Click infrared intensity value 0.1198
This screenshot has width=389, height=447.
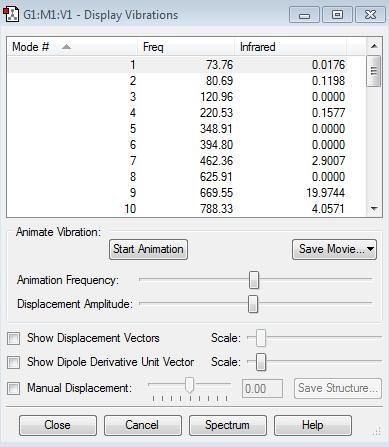[x=328, y=81]
